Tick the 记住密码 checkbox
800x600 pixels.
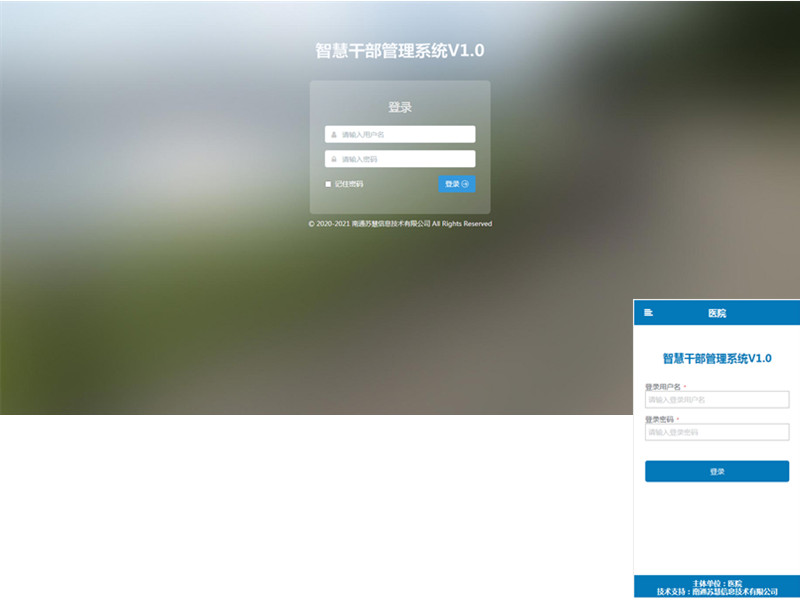pos(328,184)
